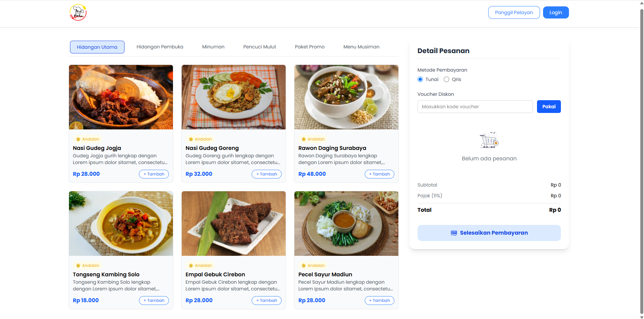Click the star icon on Empal Gebuk Cirebon's Andalan badge
This screenshot has height=319, width=644.
pos(190,265)
